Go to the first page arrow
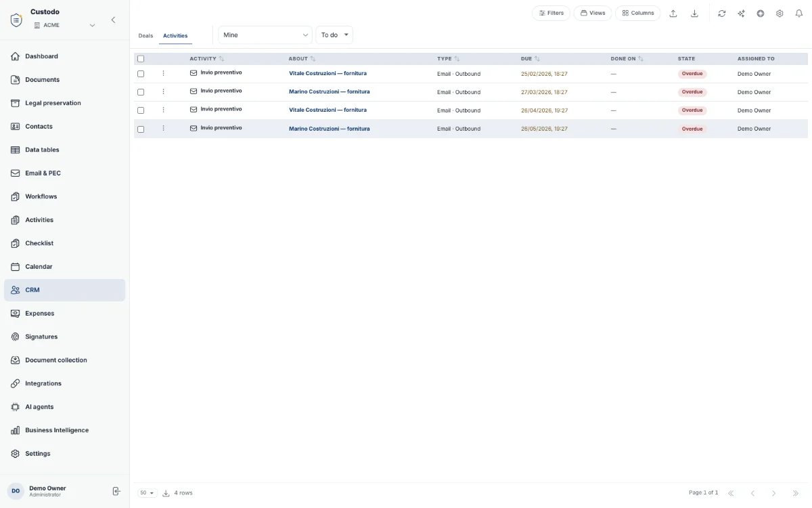The width and height of the screenshot is (812, 508). pyautogui.click(x=731, y=493)
